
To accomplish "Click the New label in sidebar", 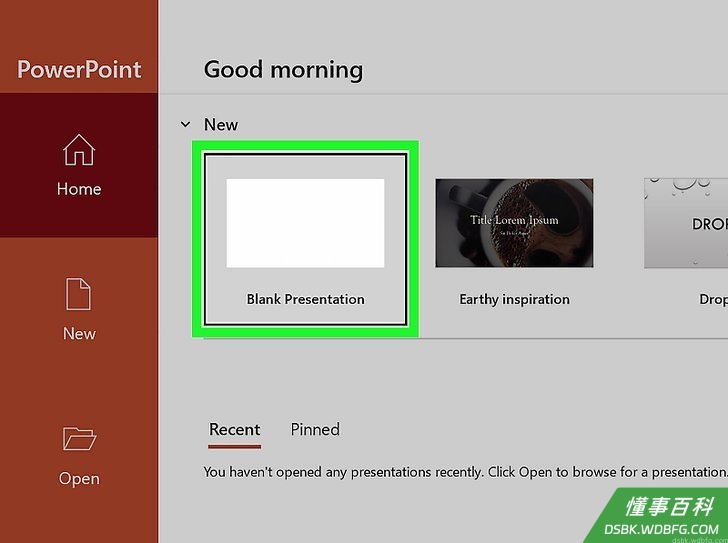I will 79,333.
